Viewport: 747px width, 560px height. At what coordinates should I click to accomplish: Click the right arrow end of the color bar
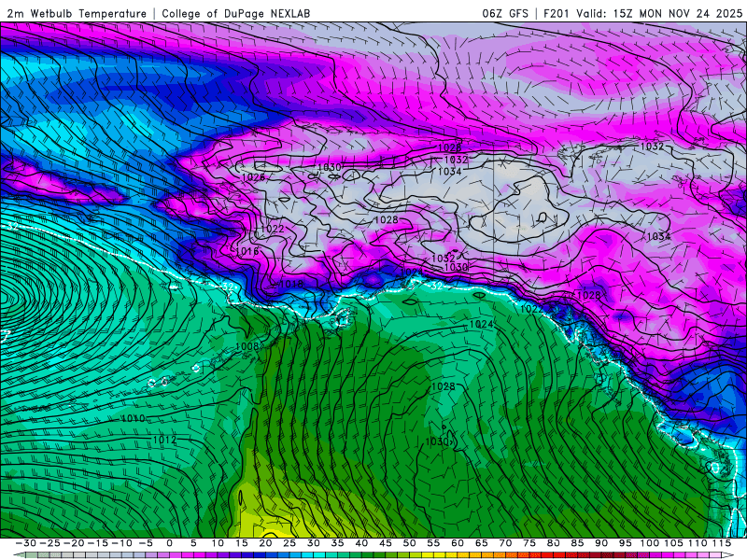coord(728,555)
